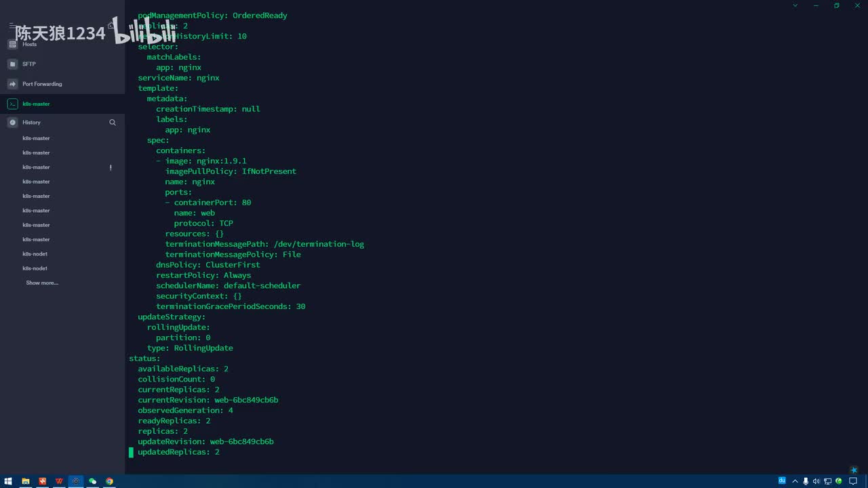This screenshot has width=868, height=488.
Task: Open network settings from the tray
Action: coord(827,481)
